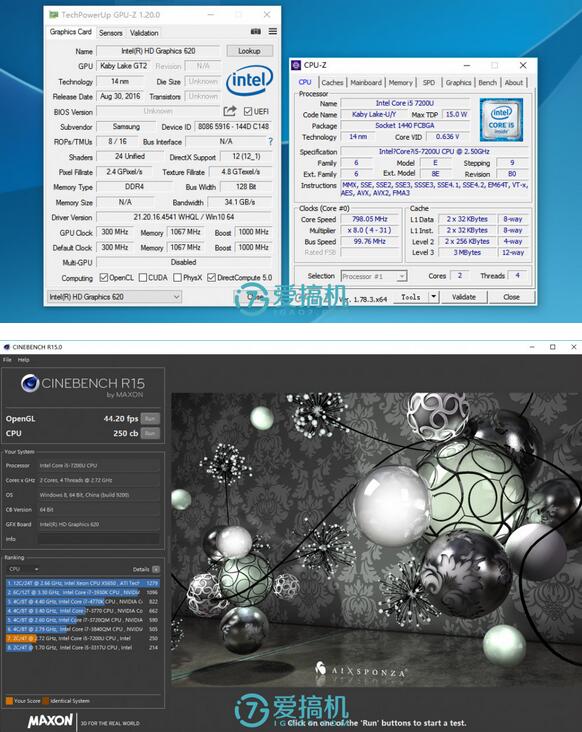Image resolution: width=582 pixels, height=732 pixels.
Task: Toggle the PhysX checkbox
Action: [x=177, y=277]
